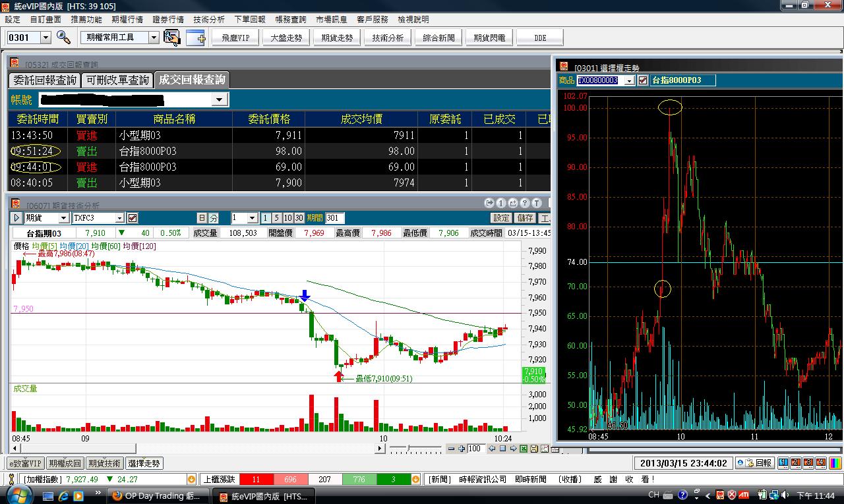Select the 1-minute interval button
The height and width of the screenshot is (504, 844).
pos(265,218)
